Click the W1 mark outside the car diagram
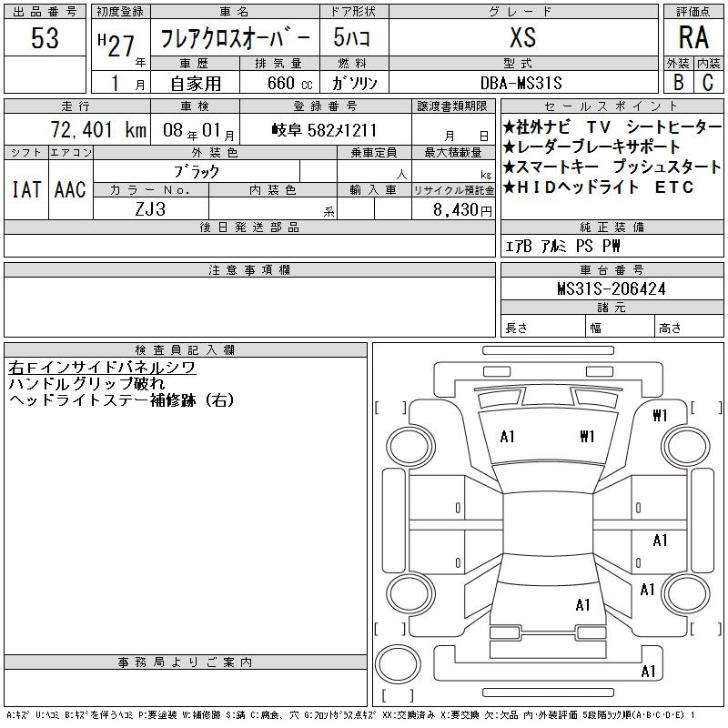Screen dimensions: 728x728 pos(661,416)
